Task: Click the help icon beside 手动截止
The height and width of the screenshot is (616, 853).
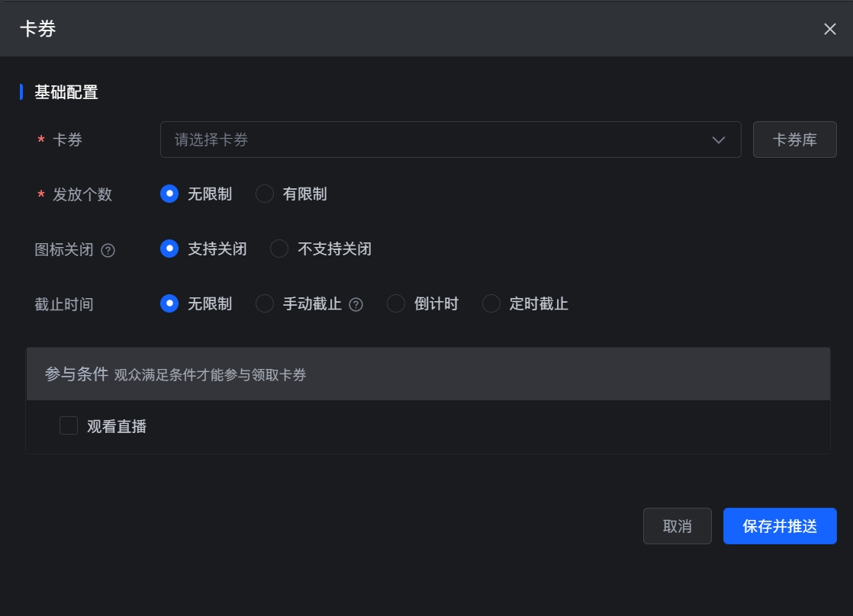Action: coord(356,305)
